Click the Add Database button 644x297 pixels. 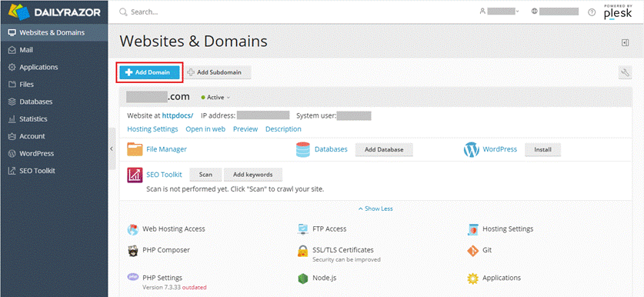384,150
